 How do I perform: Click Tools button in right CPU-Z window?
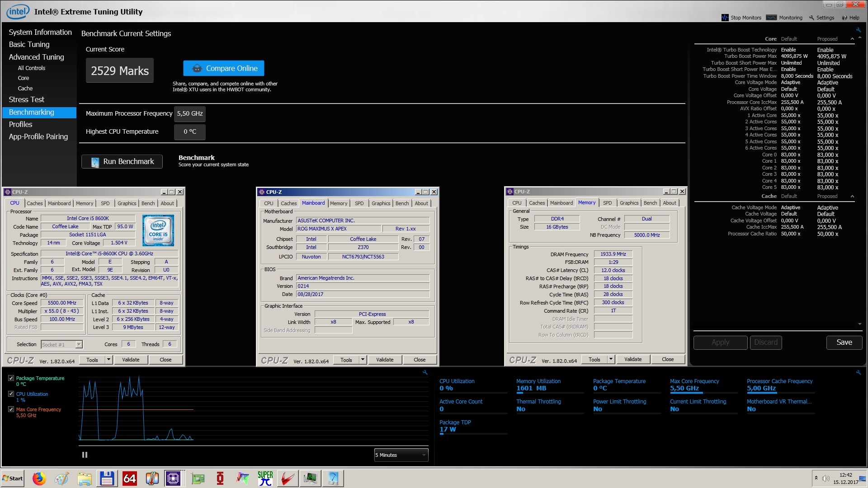594,359
